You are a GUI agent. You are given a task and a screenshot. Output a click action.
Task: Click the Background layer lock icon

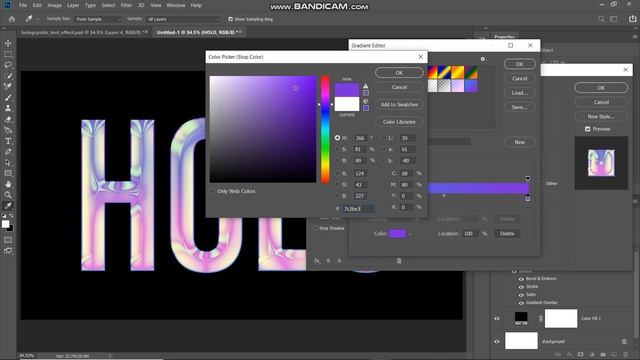pyautogui.click(x=624, y=341)
